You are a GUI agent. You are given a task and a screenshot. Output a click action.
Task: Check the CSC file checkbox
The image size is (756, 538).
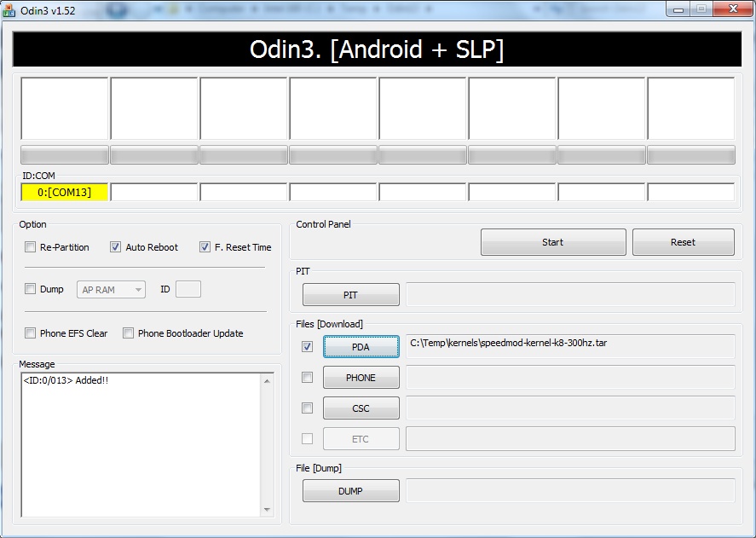(x=307, y=408)
